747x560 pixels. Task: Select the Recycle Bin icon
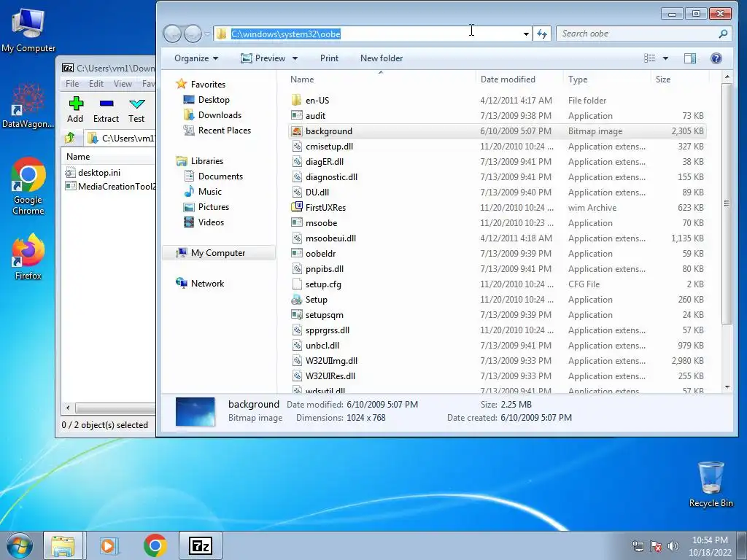point(711,484)
